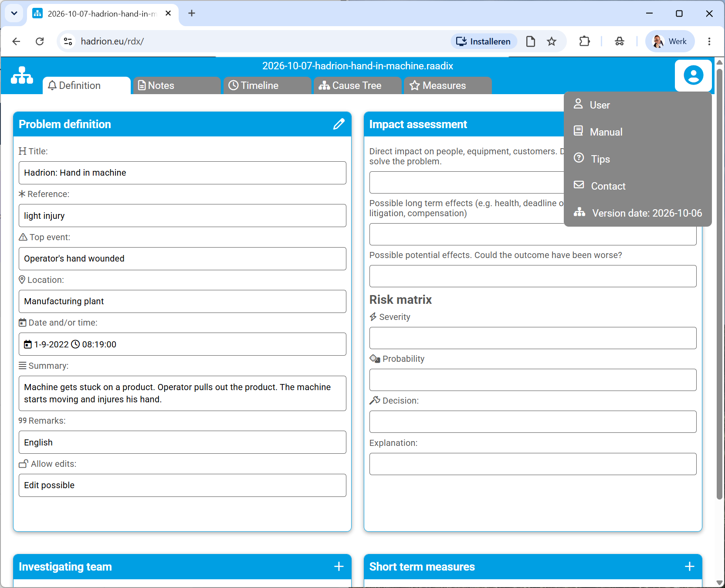Click the Explanation input field

(x=533, y=464)
